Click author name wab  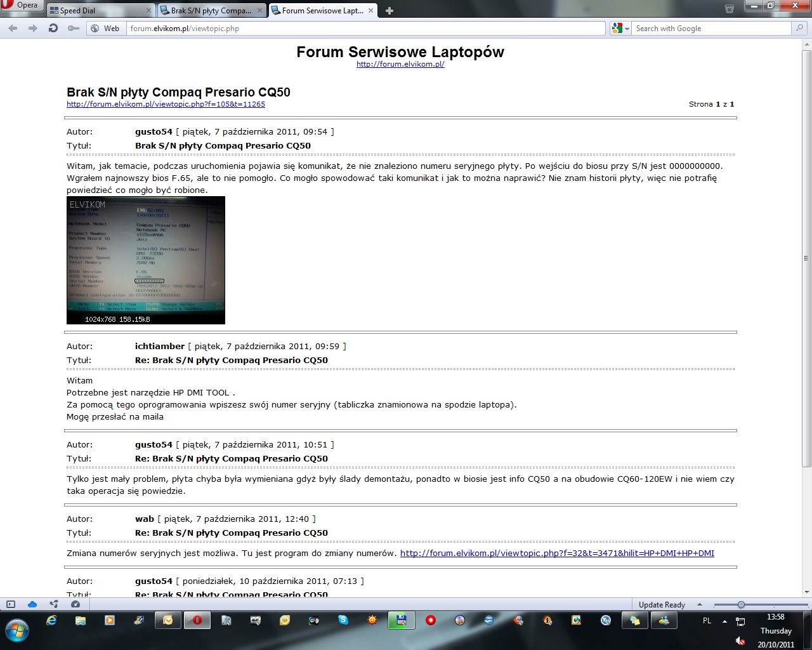(145, 519)
